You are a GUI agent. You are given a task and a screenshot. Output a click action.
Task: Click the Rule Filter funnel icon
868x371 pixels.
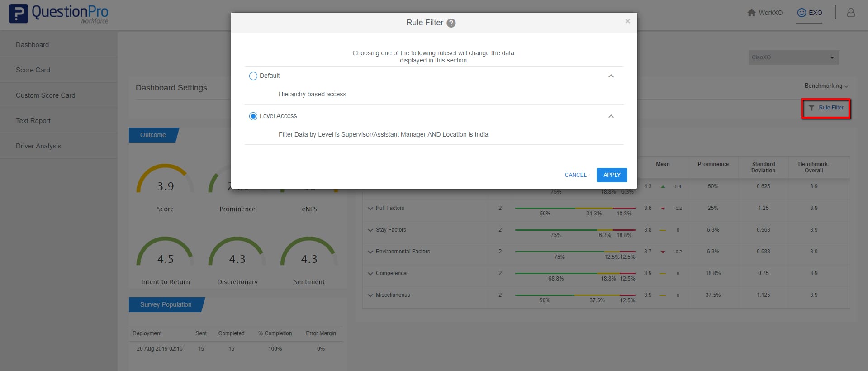[811, 108]
